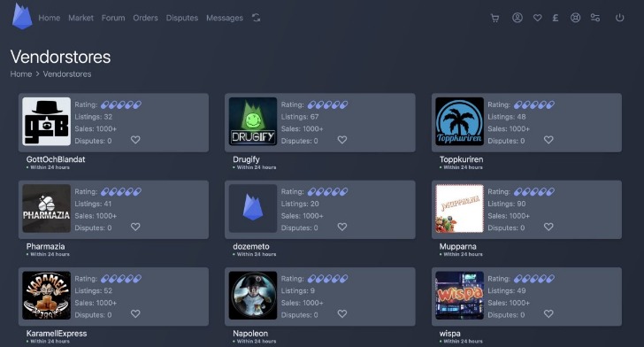The image size is (644, 347).
Task: Open the Toppkuriren store name link
Action: pyautogui.click(x=461, y=159)
